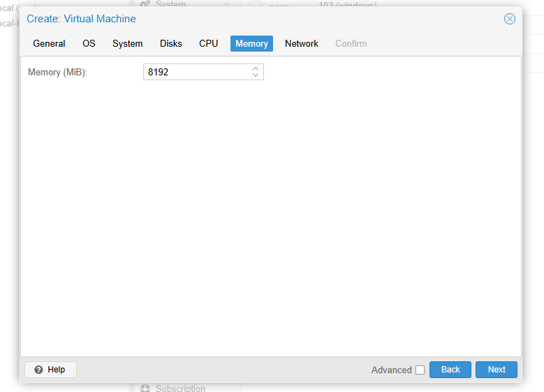Viewport: 544px width, 392px height.
Task: Click the Subscription icon in background menu
Action: pos(145,388)
